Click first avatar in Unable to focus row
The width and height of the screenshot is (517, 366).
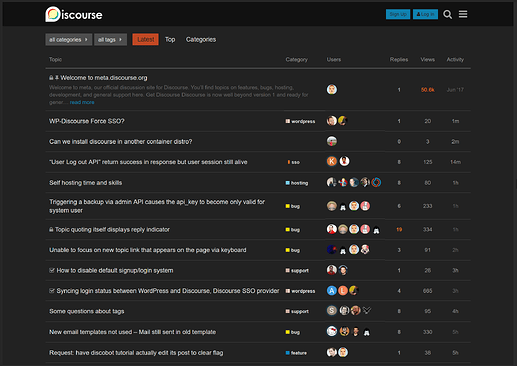[332, 250]
